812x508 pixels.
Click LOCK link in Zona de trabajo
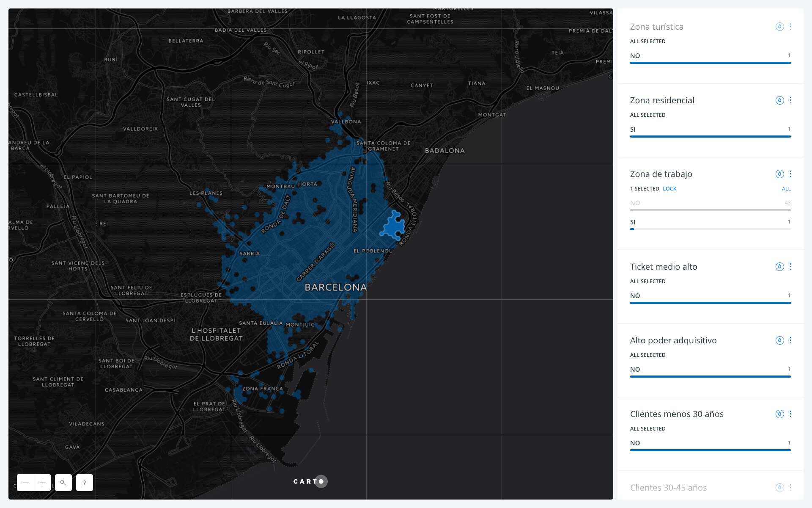pyautogui.click(x=669, y=189)
